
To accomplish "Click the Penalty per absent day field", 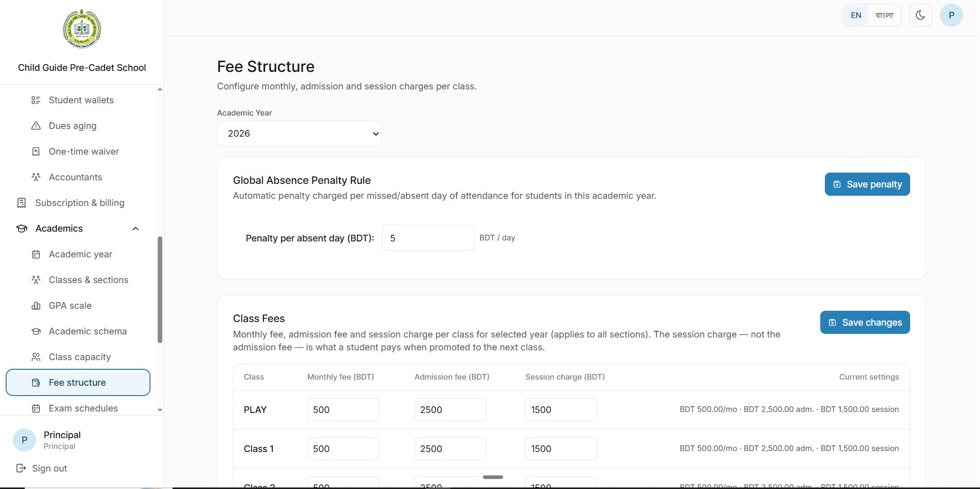I will 428,238.
